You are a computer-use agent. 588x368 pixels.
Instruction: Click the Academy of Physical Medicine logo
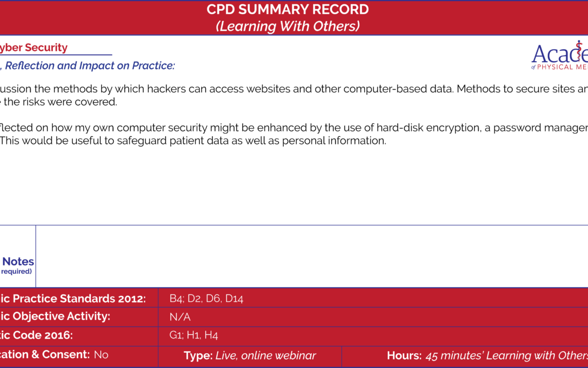(x=560, y=55)
